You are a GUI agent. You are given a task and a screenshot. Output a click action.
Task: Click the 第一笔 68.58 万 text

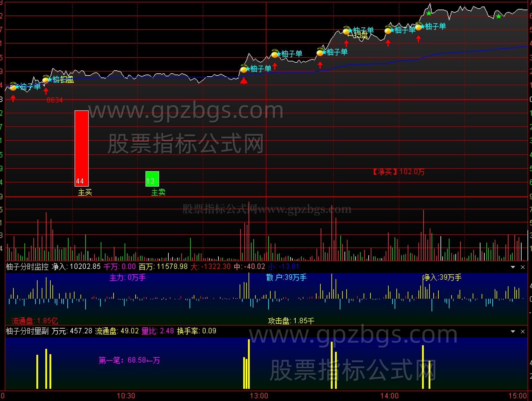[129, 360]
